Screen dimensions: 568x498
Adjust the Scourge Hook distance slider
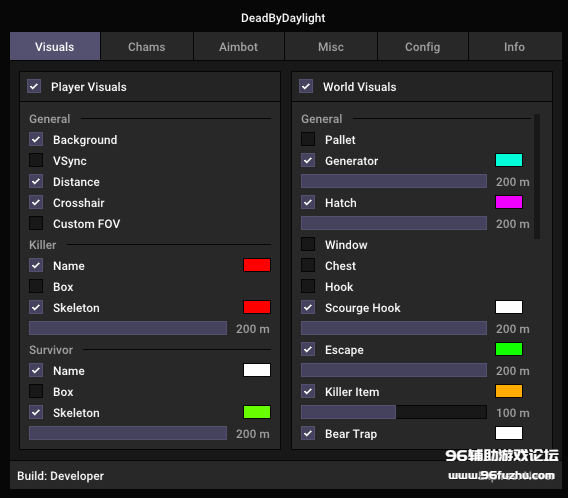pos(394,328)
